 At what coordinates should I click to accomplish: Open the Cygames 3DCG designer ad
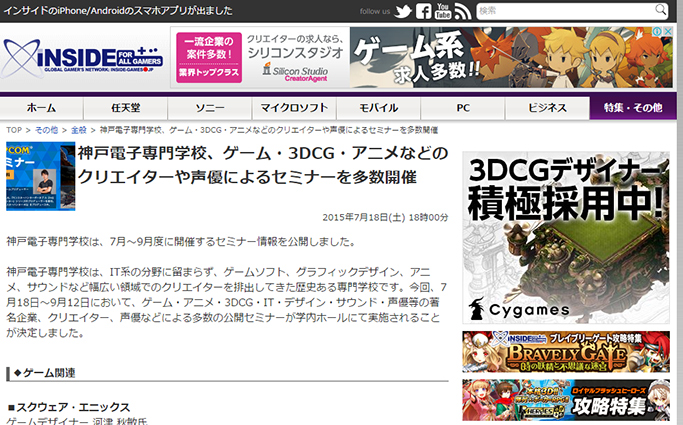566,237
